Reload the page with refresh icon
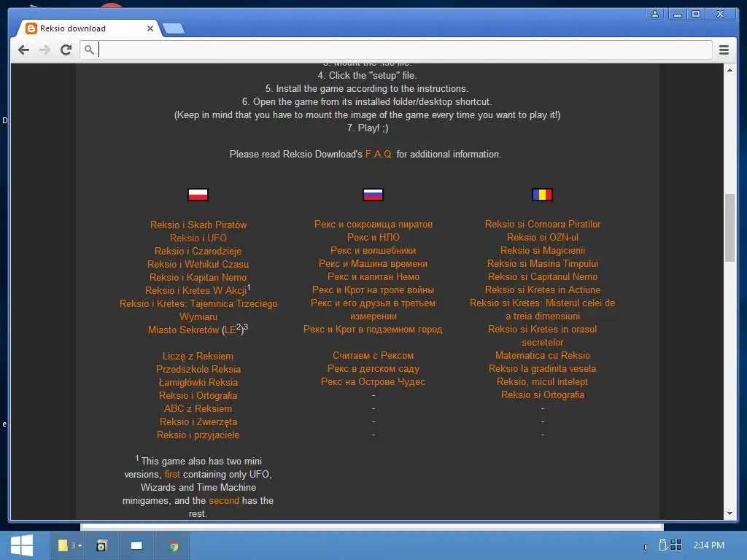The height and width of the screenshot is (560, 747). [66, 50]
